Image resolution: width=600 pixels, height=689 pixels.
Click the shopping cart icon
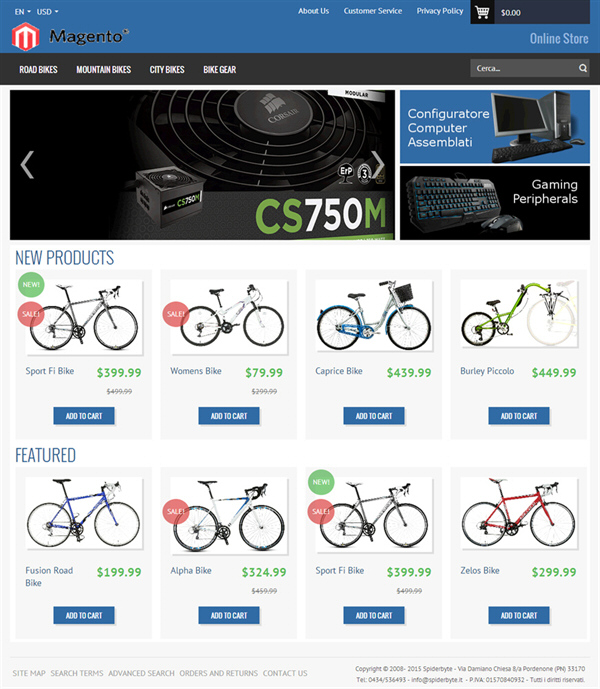(482, 12)
